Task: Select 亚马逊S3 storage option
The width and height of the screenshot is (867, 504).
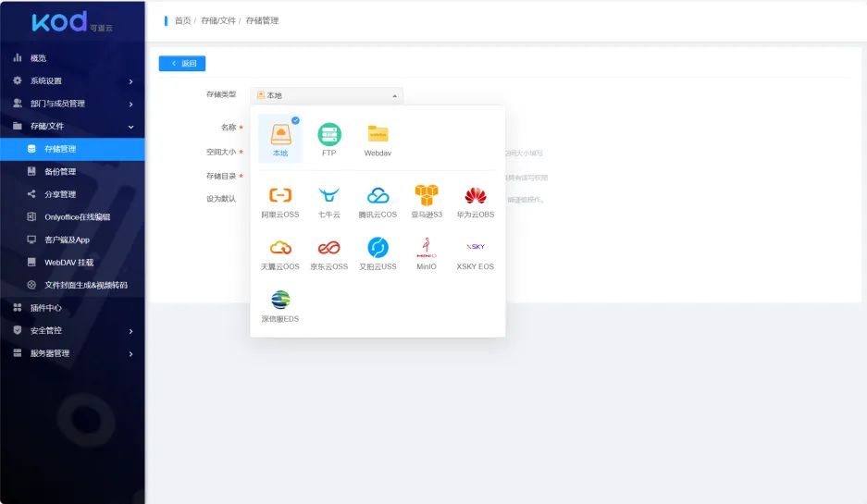Action: tap(427, 202)
